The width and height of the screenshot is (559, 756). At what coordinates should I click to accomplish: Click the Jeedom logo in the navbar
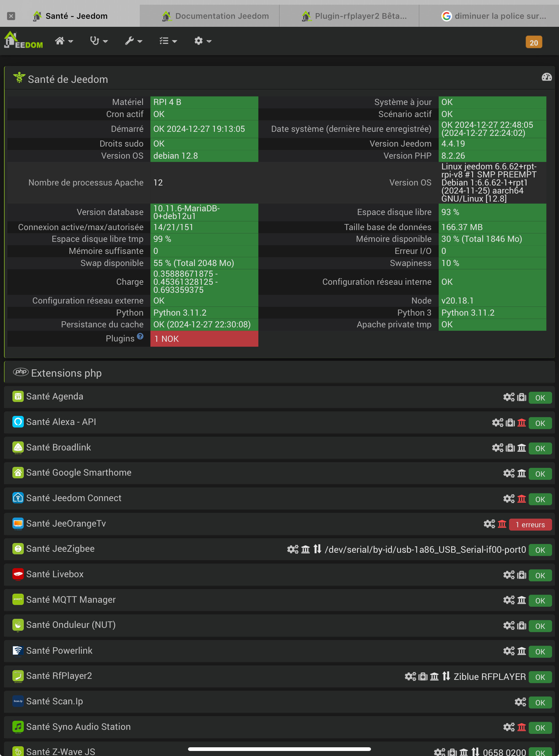pyautogui.click(x=23, y=40)
